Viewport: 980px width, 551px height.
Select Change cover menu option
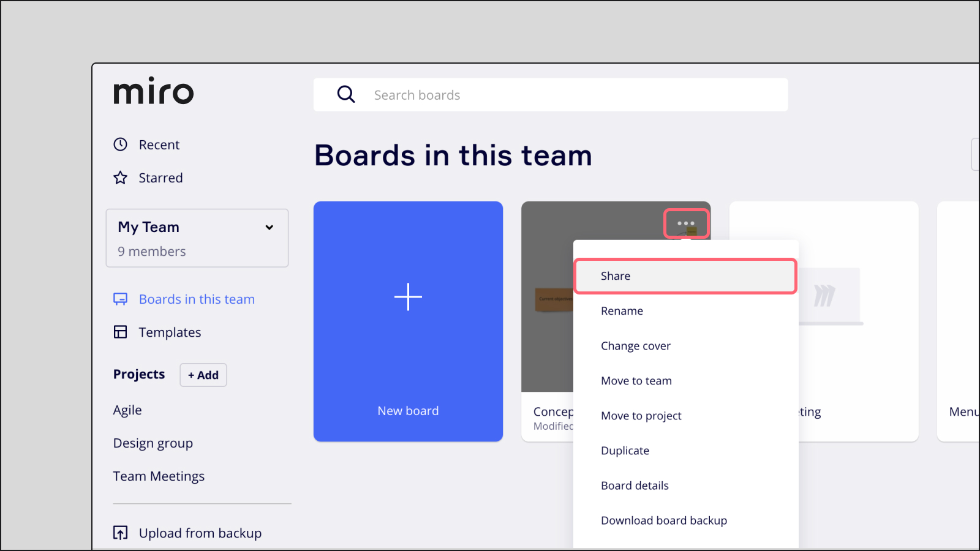click(635, 346)
